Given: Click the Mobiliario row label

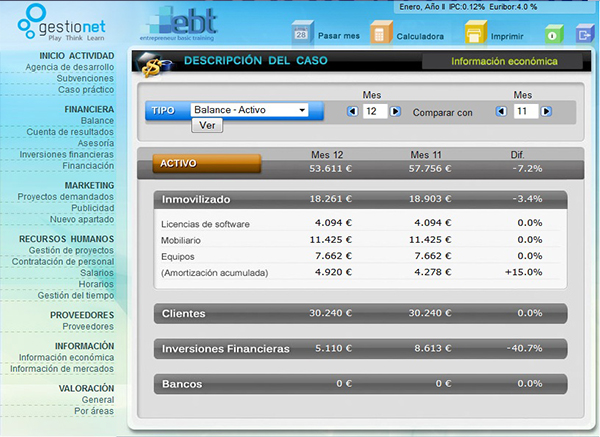Looking at the screenshot, I should (181, 240).
